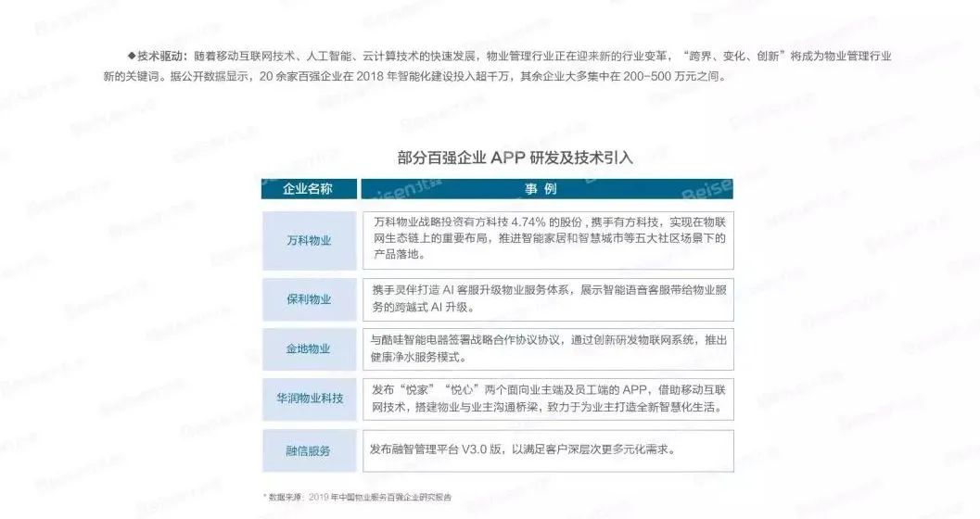Image resolution: width=980 pixels, height=519 pixels.
Task: Select the 万科物业 company cell
Action: click(x=309, y=240)
